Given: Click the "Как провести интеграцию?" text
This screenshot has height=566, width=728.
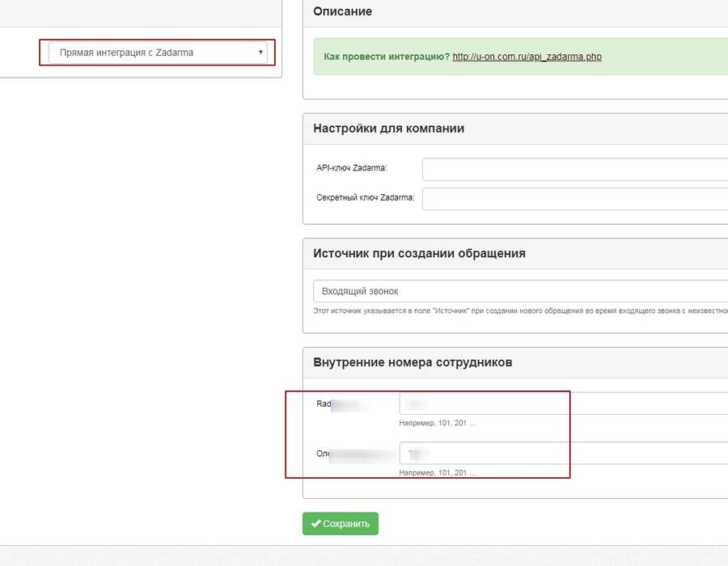Looking at the screenshot, I should click(387, 57).
